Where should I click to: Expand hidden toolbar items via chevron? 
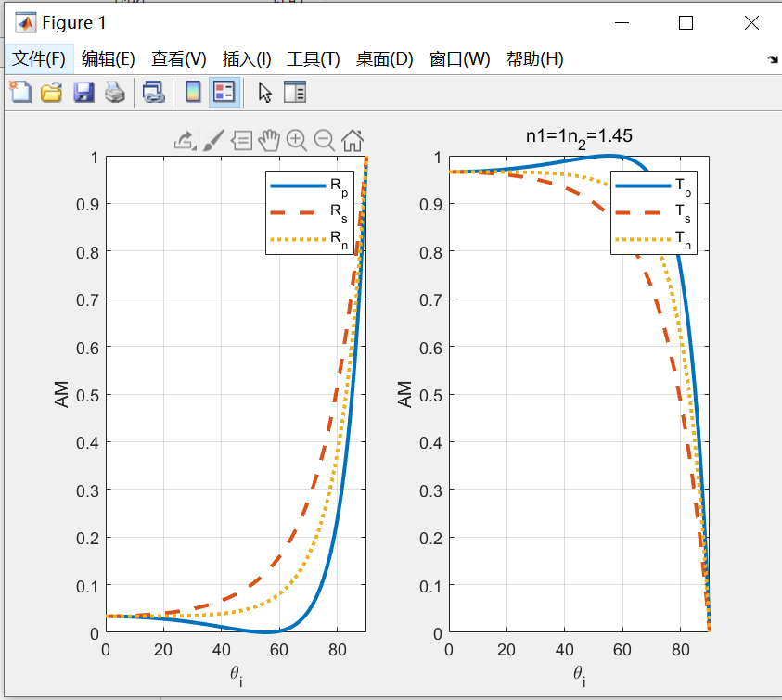point(771,57)
